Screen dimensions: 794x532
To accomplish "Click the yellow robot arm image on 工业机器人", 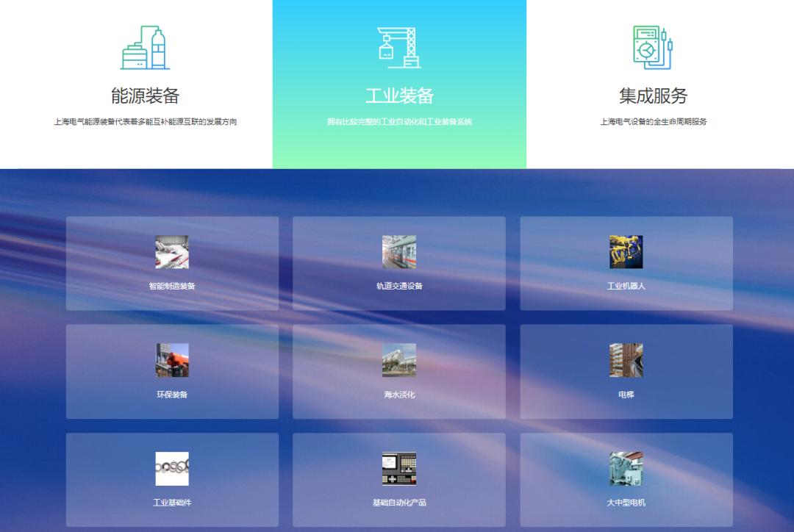I will (626, 251).
